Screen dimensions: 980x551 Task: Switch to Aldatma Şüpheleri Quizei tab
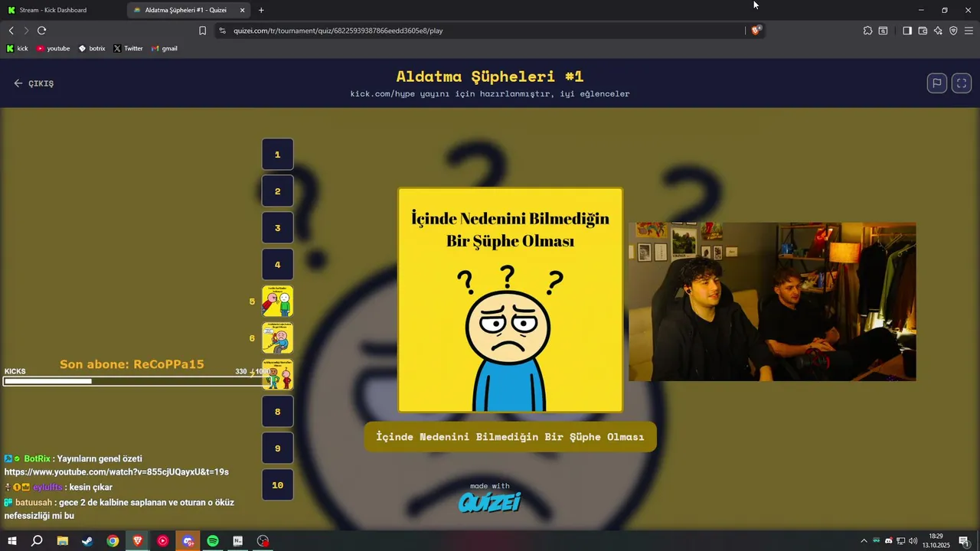point(188,10)
